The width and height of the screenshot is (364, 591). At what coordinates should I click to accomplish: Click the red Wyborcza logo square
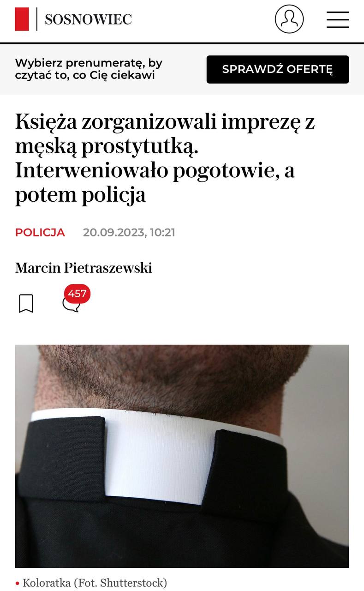point(22,19)
